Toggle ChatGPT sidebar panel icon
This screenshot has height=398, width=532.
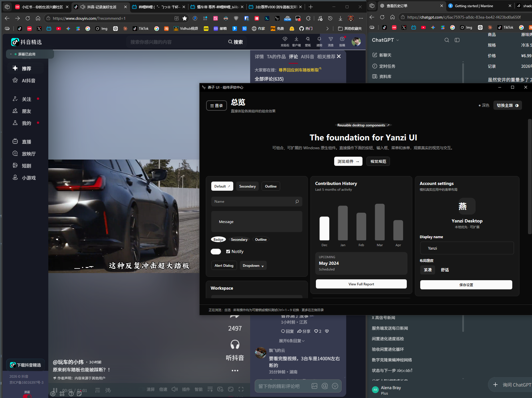pyautogui.click(x=457, y=40)
